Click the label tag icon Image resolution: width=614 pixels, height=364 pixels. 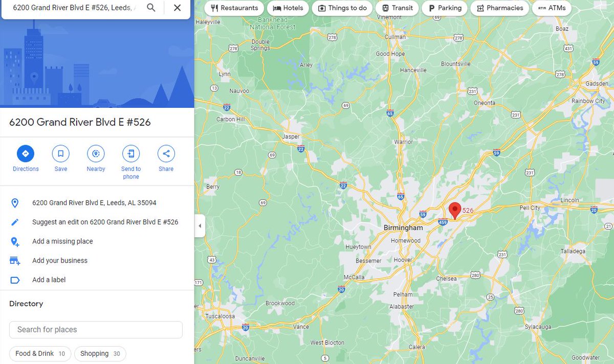[x=15, y=280]
